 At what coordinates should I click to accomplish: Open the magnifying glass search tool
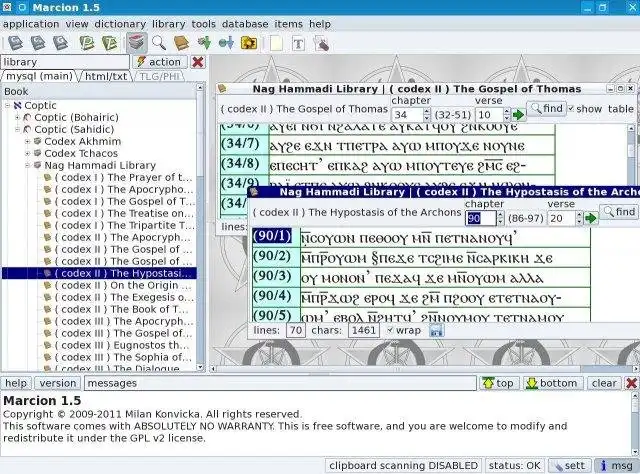159,43
